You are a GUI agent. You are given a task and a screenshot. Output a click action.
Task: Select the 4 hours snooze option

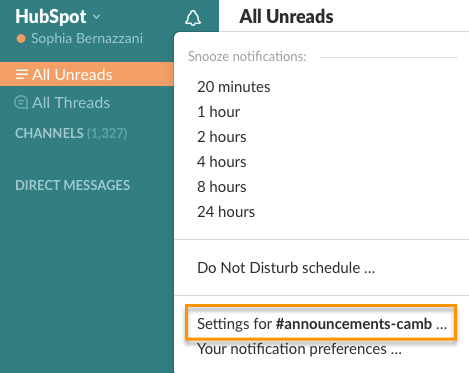coord(222,162)
